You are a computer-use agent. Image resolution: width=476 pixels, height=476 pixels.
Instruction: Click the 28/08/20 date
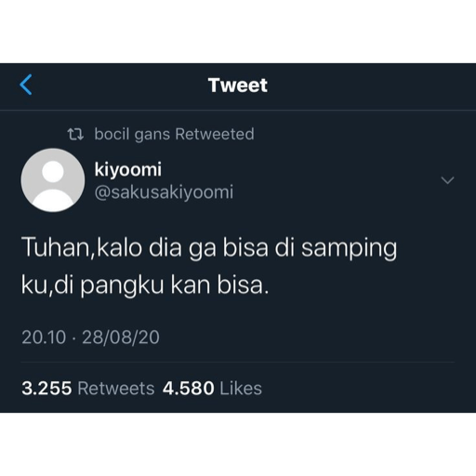pos(121,337)
